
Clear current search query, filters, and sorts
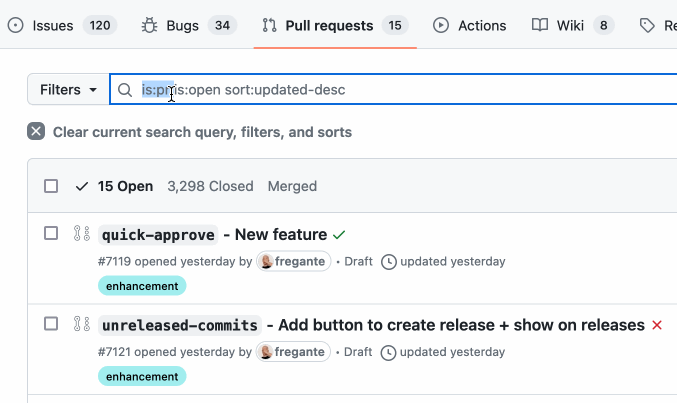190,132
